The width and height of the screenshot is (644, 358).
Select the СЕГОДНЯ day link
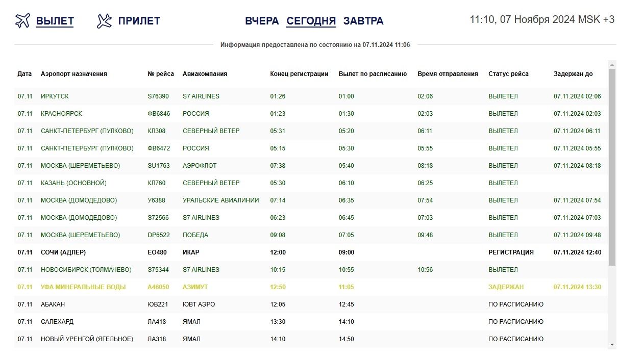(x=311, y=21)
